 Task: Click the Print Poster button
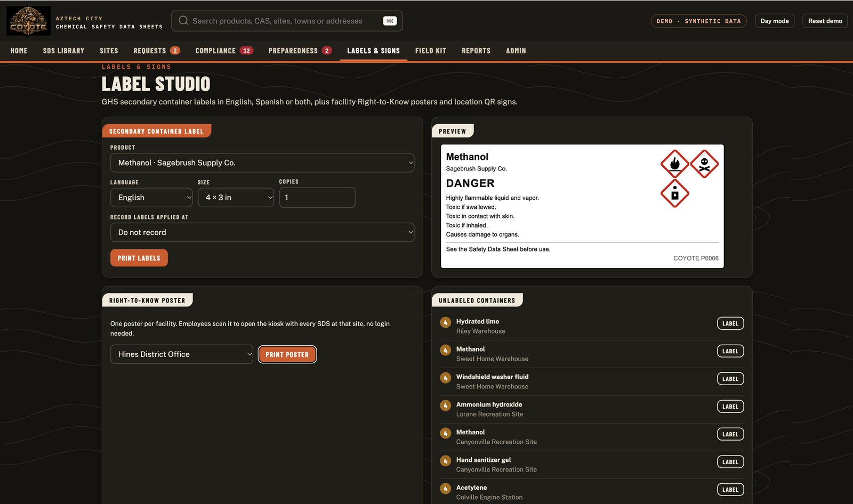click(x=287, y=354)
